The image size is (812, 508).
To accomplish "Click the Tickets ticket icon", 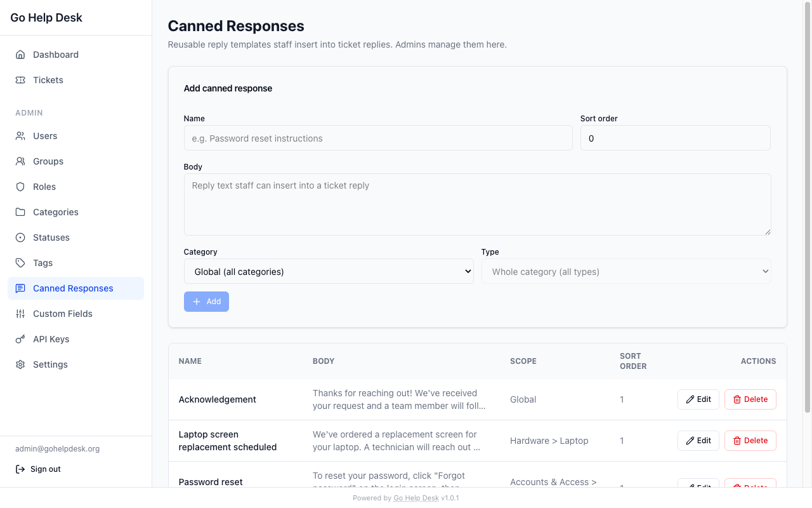I will tap(20, 80).
